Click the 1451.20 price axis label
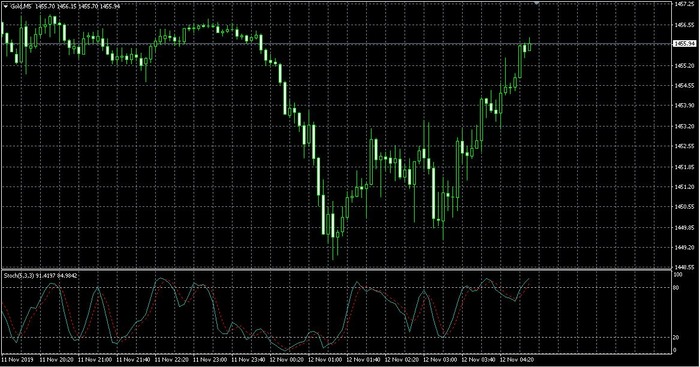Image resolution: width=700 pixels, height=367 pixels. (684, 187)
